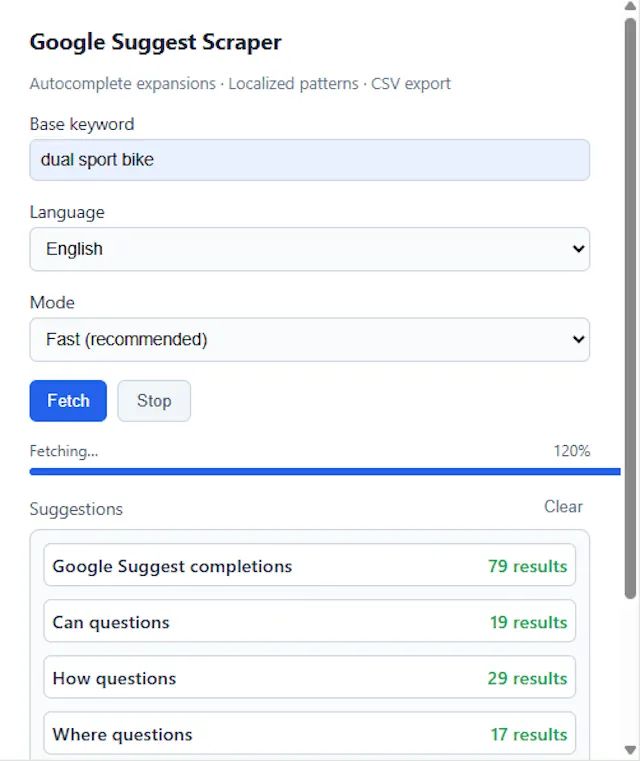Open the Mode dropdown showing Fast (recommended)
This screenshot has height=761, width=640.
coord(309,339)
